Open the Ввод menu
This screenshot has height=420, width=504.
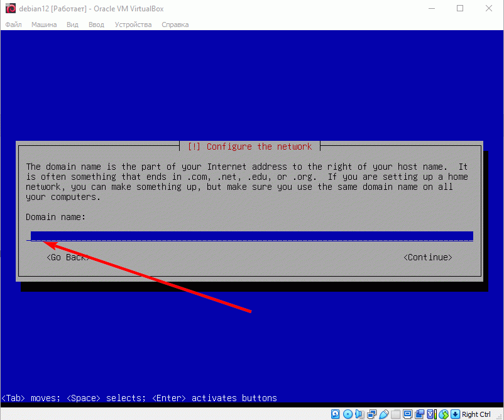[x=96, y=25]
